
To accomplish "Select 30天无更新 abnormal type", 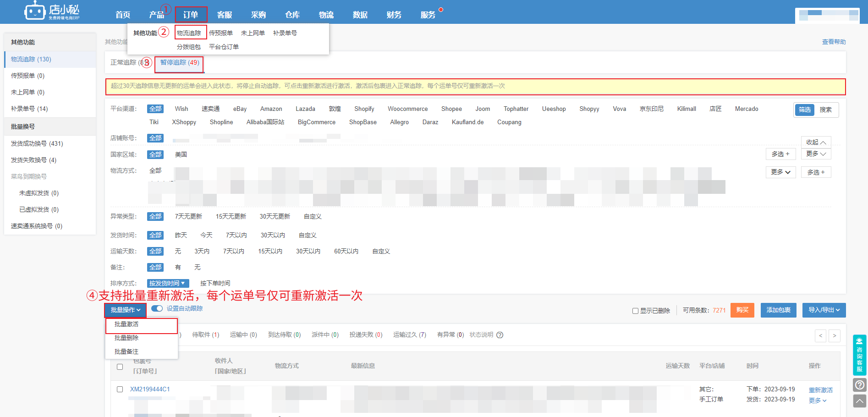I will pyautogui.click(x=275, y=216).
